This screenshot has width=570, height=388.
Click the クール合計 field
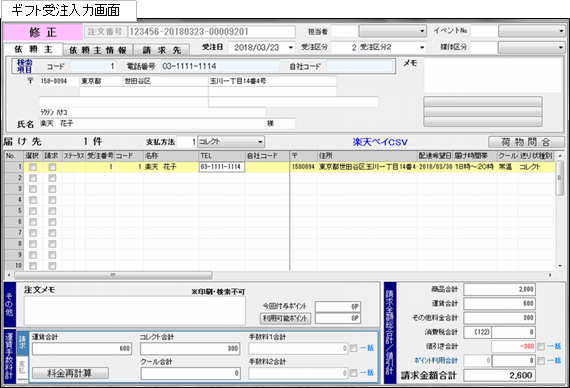tap(190, 373)
